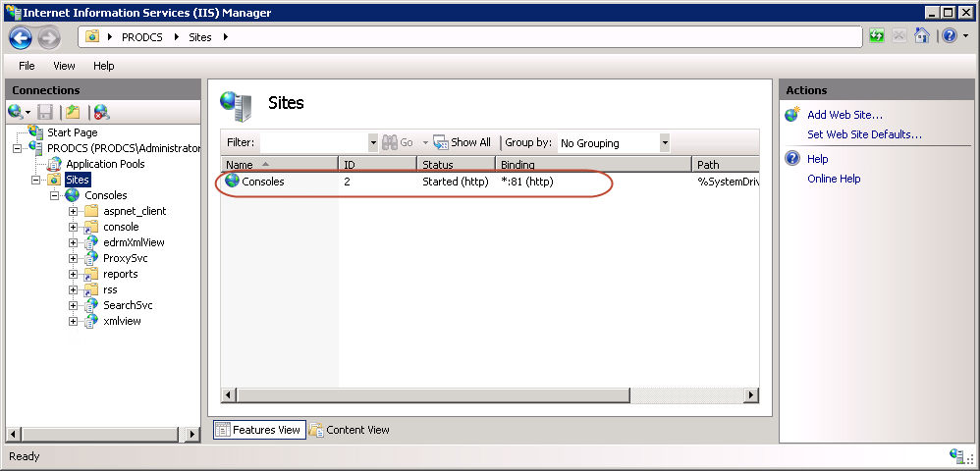Switch to Content View tab

pos(350,430)
